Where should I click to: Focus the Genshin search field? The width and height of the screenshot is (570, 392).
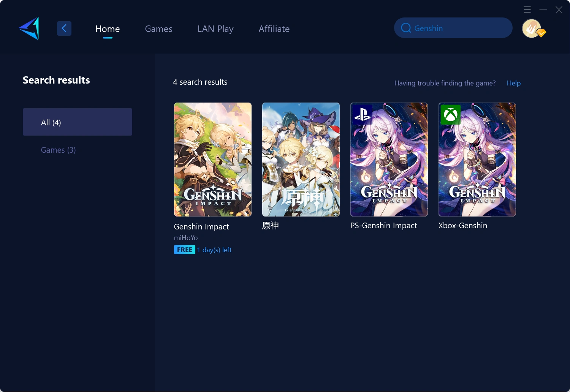click(453, 28)
